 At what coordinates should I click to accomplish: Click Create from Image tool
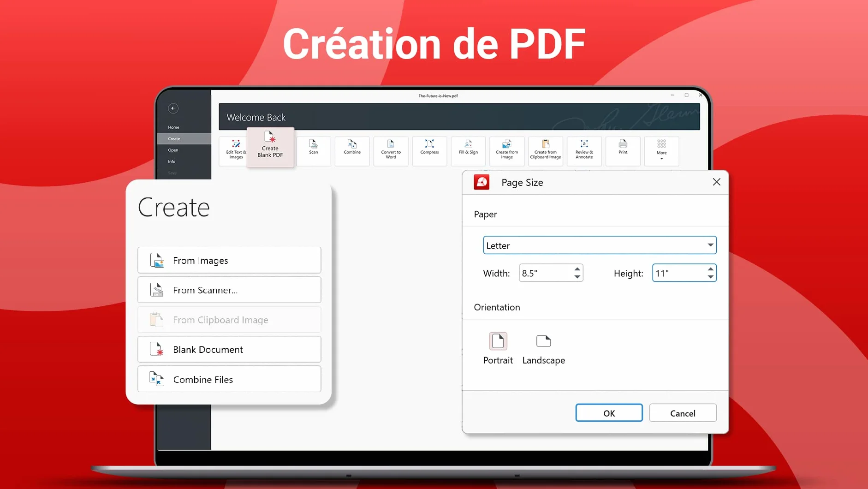(x=507, y=151)
